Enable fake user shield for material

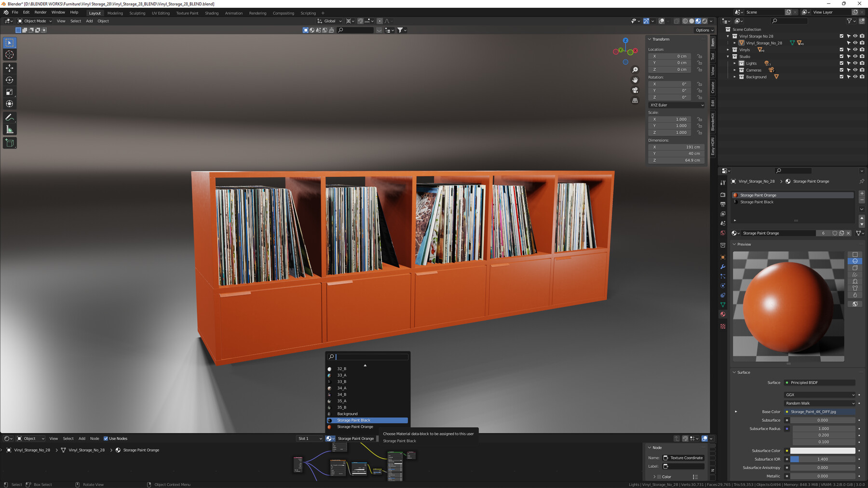[x=835, y=233]
